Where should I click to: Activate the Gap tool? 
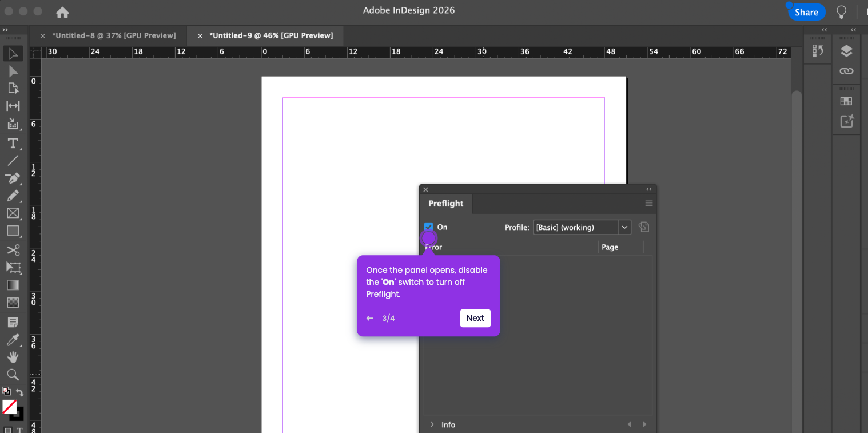tap(13, 106)
